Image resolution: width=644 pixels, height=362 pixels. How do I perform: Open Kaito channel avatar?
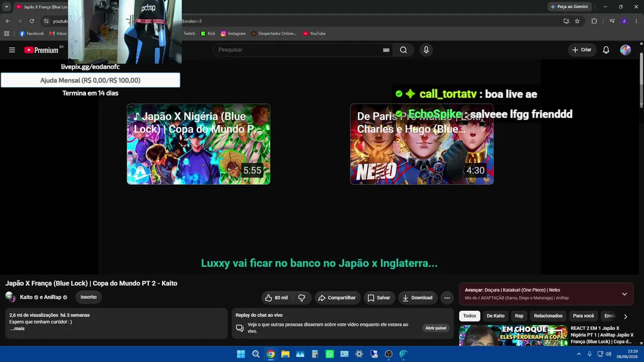tap(11, 297)
